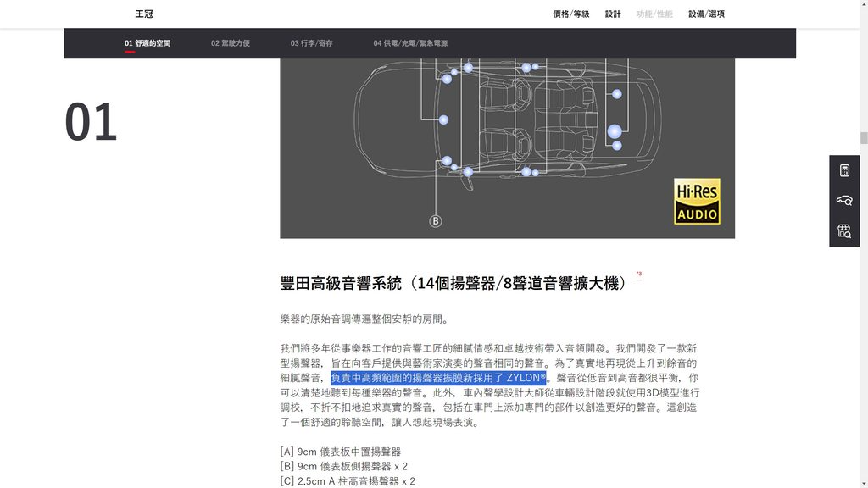Switch to 03 行李/寄存 tab

click(x=311, y=43)
